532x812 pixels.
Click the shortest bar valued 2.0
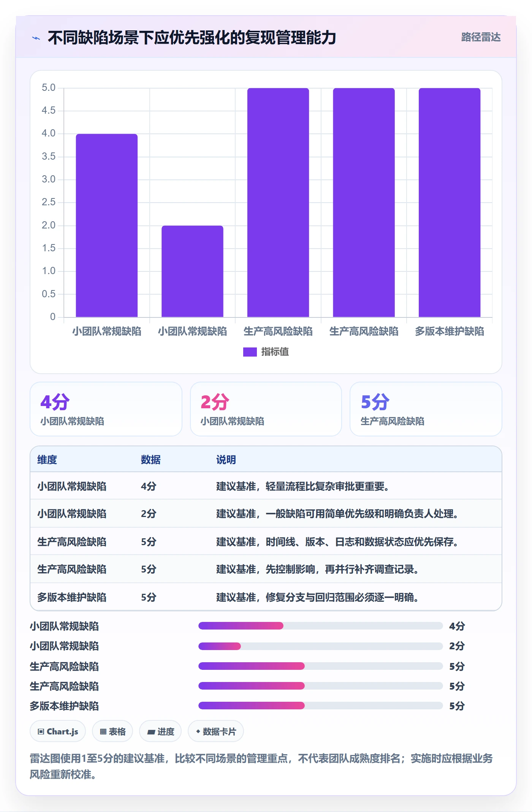coord(192,271)
